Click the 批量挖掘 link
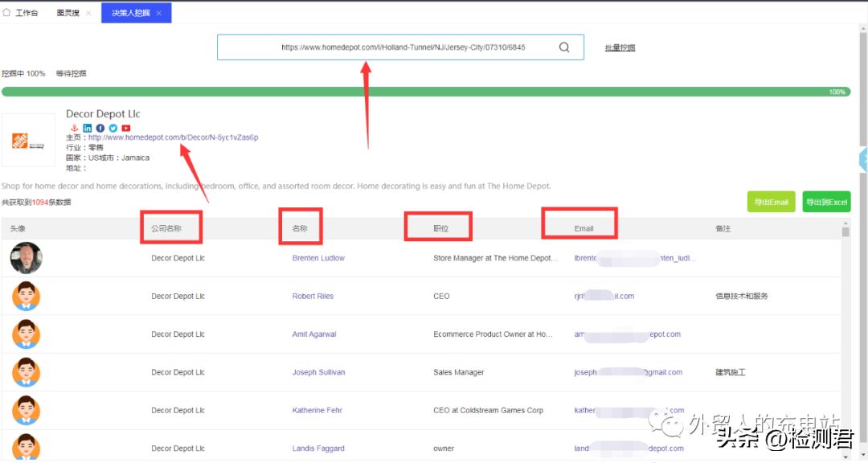This screenshot has height=463, width=868. click(620, 47)
